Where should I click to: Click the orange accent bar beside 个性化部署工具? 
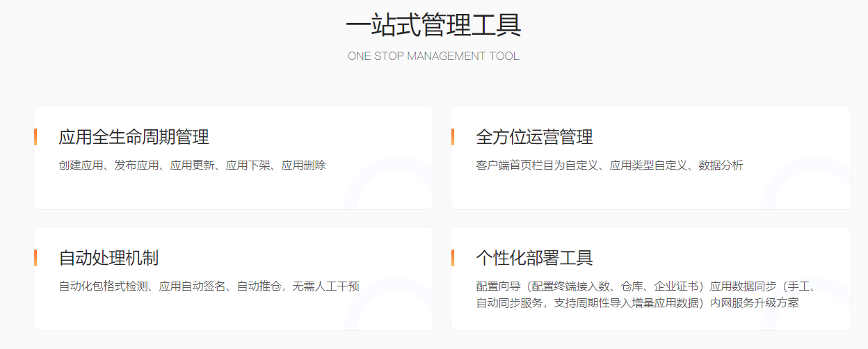tap(452, 258)
